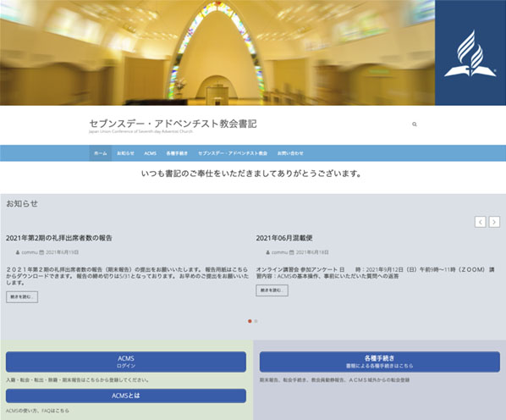Open the ACMS menu item

point(150,153)
